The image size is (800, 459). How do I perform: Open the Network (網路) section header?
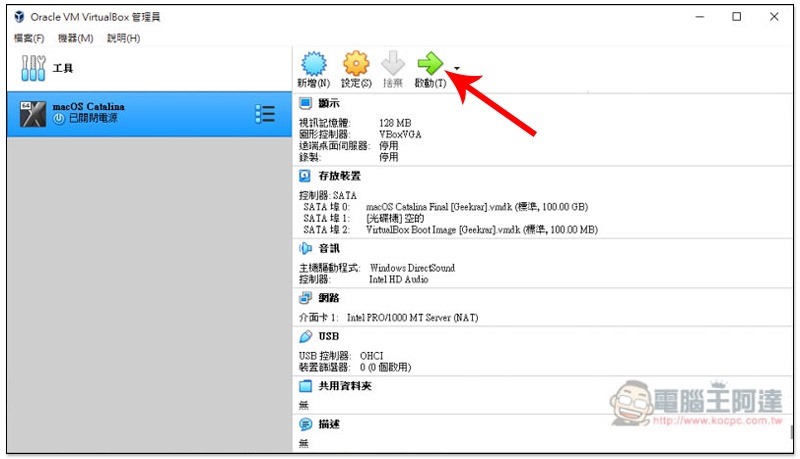pyautogui.click(x=329, y=298)
